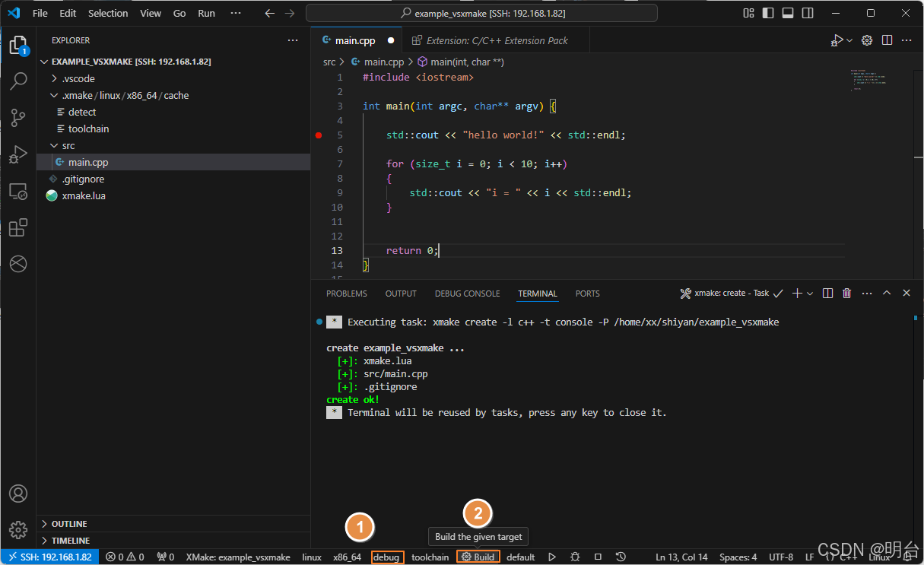
Task: Kill the terminal with trash icon
Action: click(x=847, y=294)
